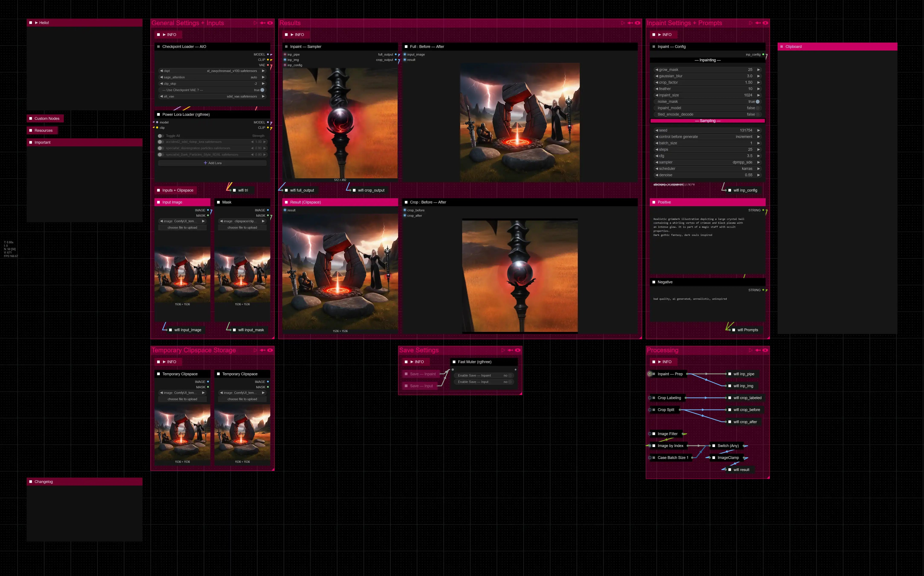Image resolution: width=924 pixels, height=576 pixels.
Task: Click the play arrow icon on Inpaint Settings group
Action: coord(751,23)
